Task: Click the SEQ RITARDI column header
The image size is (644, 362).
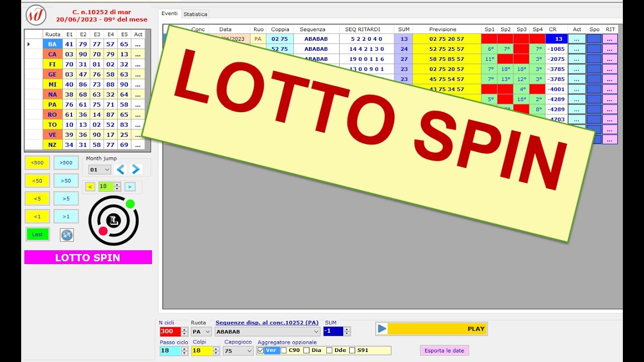Action: pyautogui.click(x=366, y=29)
